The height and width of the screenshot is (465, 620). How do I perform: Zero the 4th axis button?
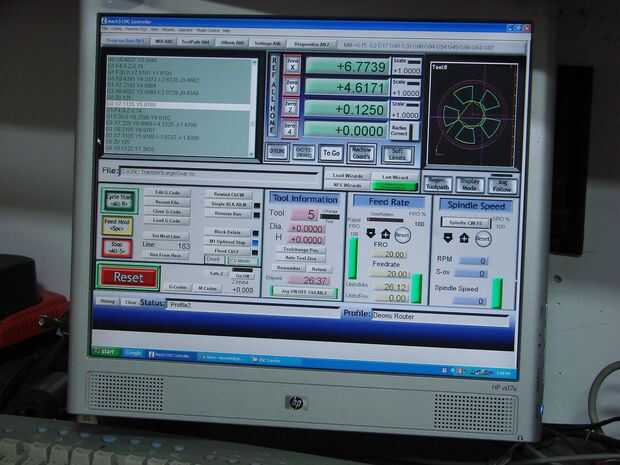click(290, 129)
